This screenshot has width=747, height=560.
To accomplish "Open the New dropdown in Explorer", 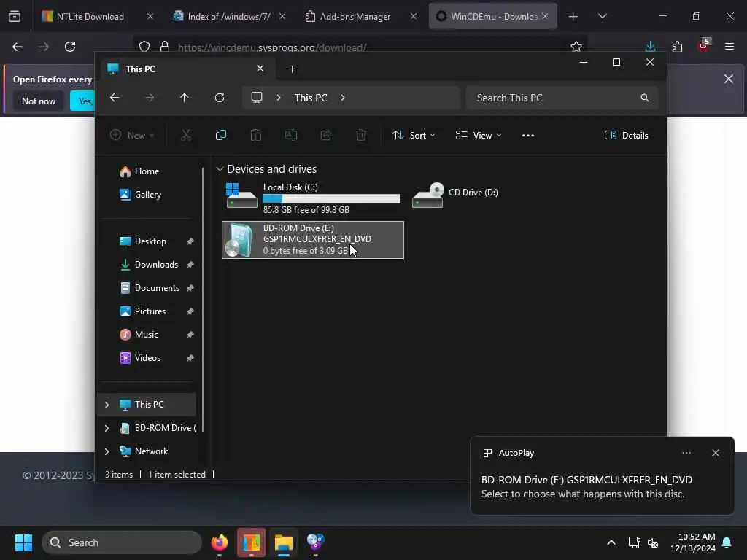I will (132, 135).
